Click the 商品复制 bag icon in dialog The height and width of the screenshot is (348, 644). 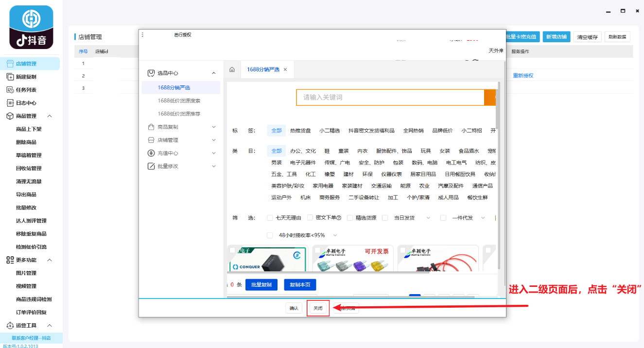pos(151,127)
